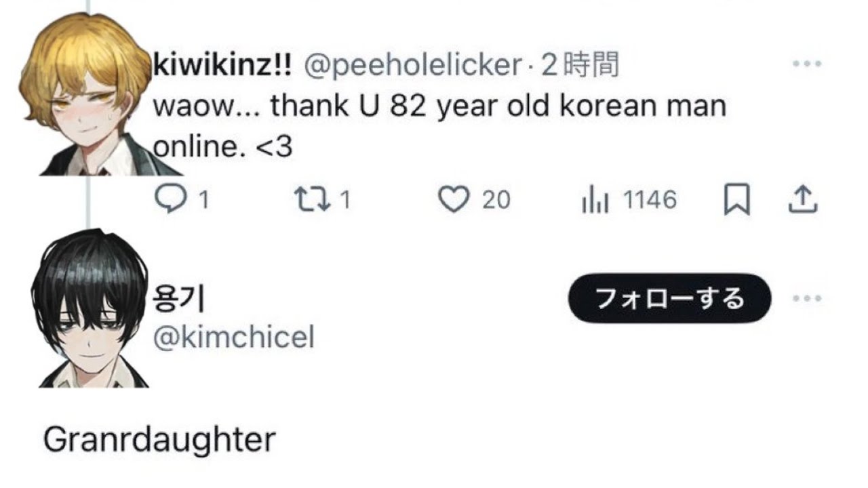Like the kiwikinz!! tweet with the heart
The image size is (868, 488).
454,200
